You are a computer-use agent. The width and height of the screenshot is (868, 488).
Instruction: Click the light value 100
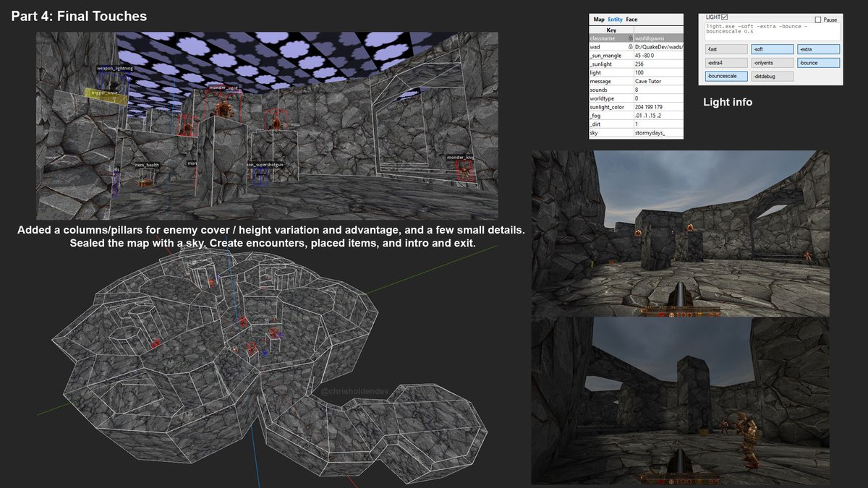pyautogui.click(x=658, y=72)
